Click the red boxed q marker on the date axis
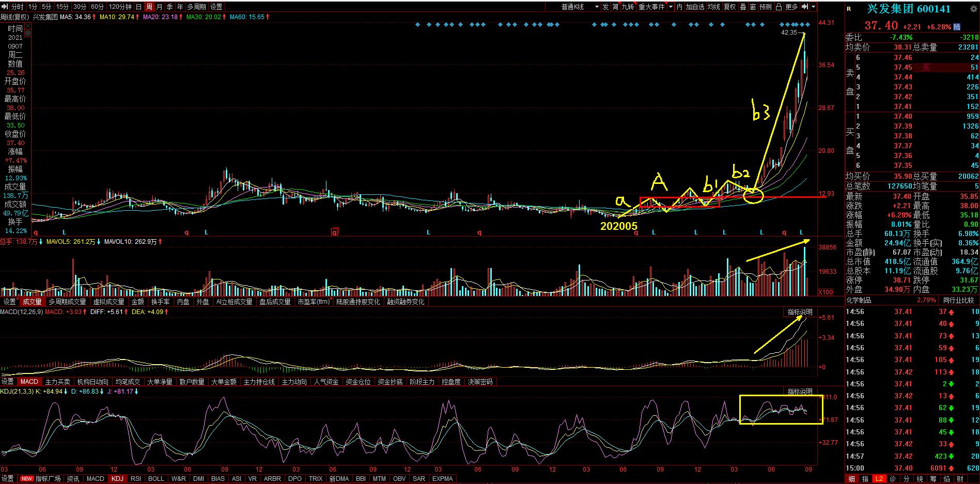980x484 pixels. coord(335,232)
